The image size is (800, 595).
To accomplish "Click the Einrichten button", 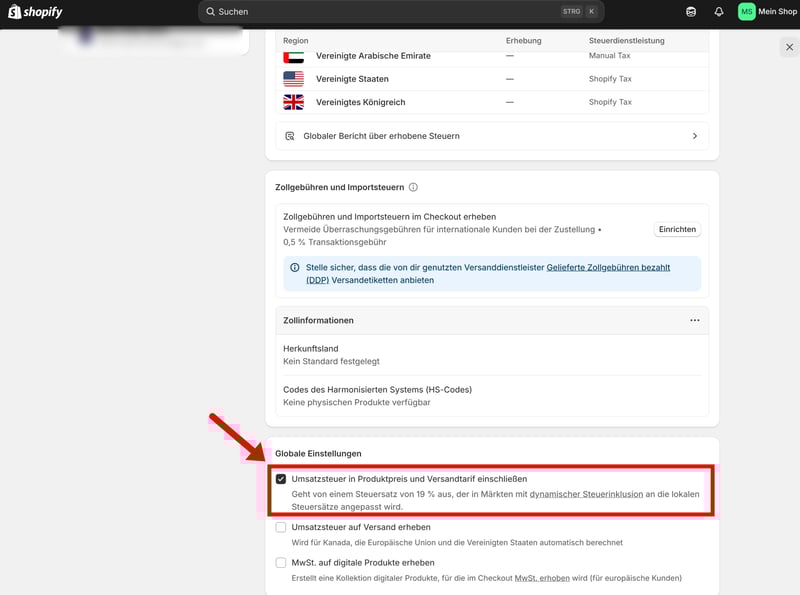I will click(677, 229).
